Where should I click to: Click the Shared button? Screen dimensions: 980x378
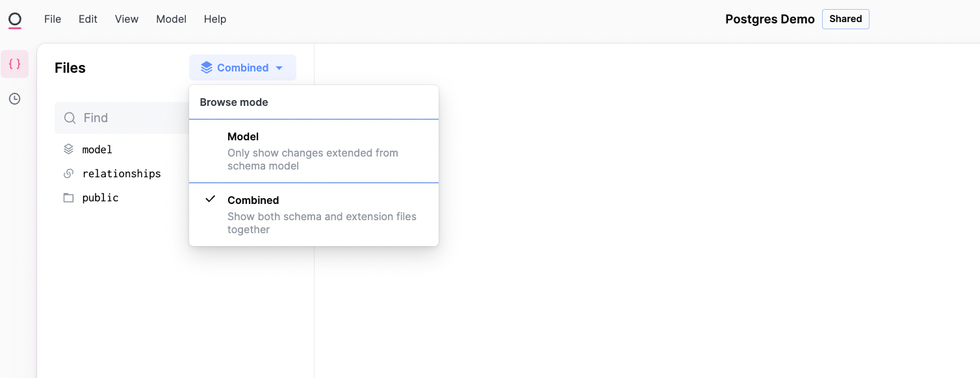point(845,19)
